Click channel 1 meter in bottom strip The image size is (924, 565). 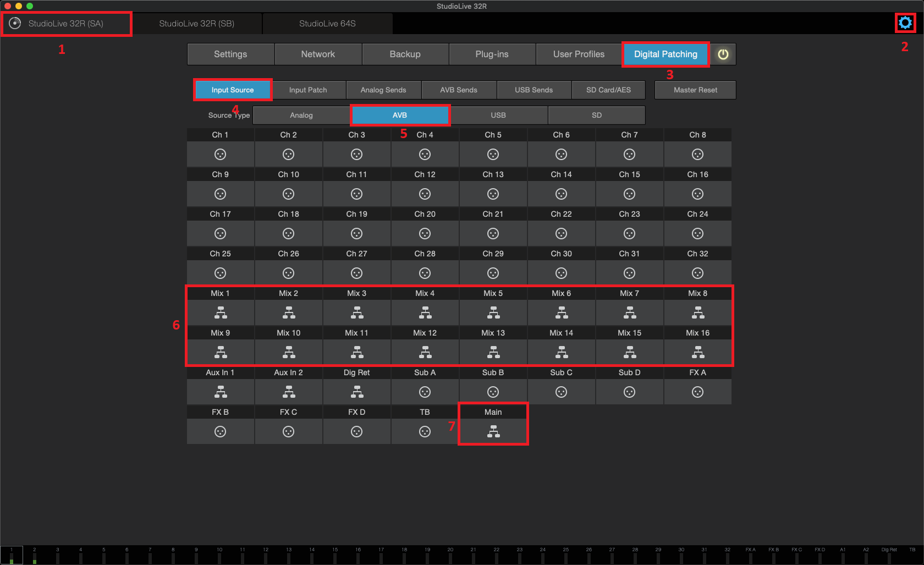point(12,555)
